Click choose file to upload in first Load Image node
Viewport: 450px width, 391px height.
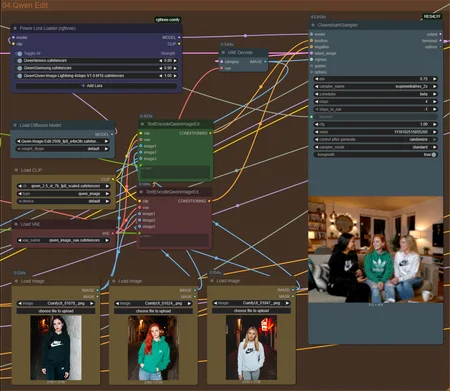point(56,311)
